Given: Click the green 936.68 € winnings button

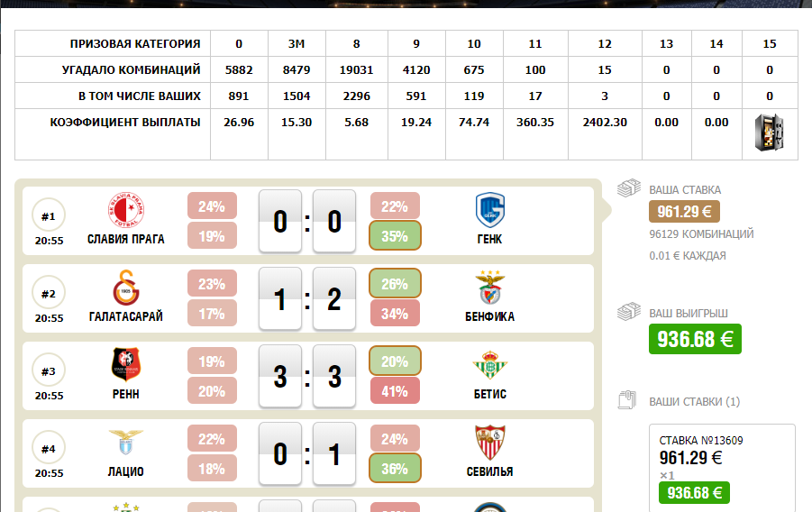Looking at the screenshot, I should 695,339.
